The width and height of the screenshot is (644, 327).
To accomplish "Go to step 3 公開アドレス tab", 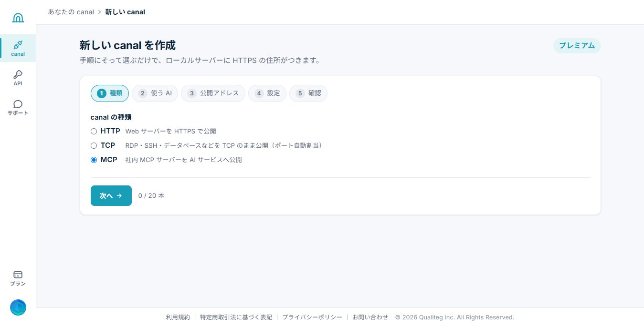I will [x=213, y=93].
